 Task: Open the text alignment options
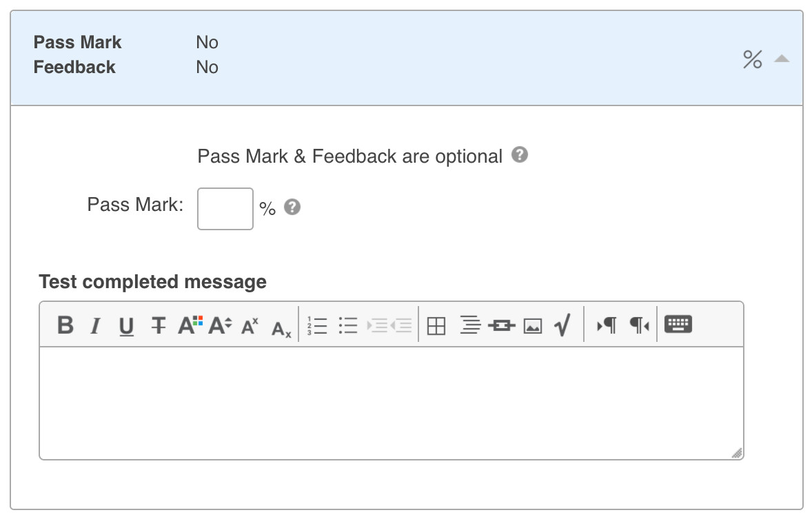(470, 325)
